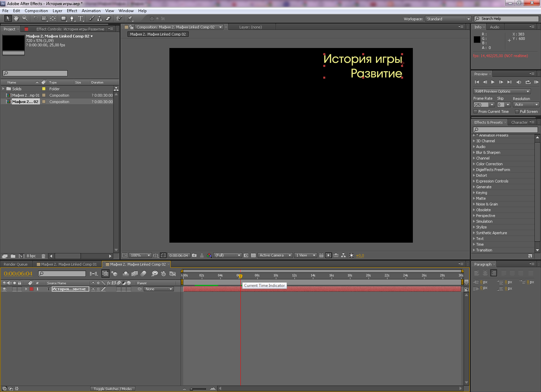Click the timeline zoom slider
Screen dimensions: 541x392
pyautogui.click(x=199, y=389)
